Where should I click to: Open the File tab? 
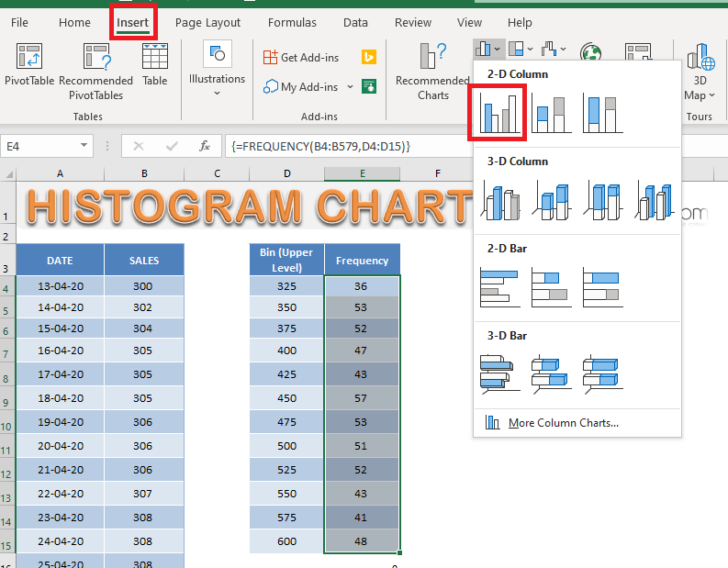tap(19, 22)
